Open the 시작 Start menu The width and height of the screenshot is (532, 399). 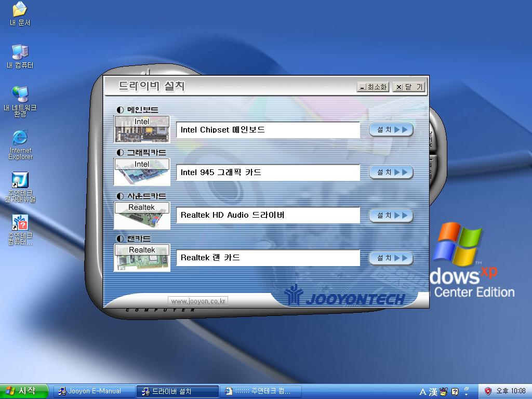24,391
